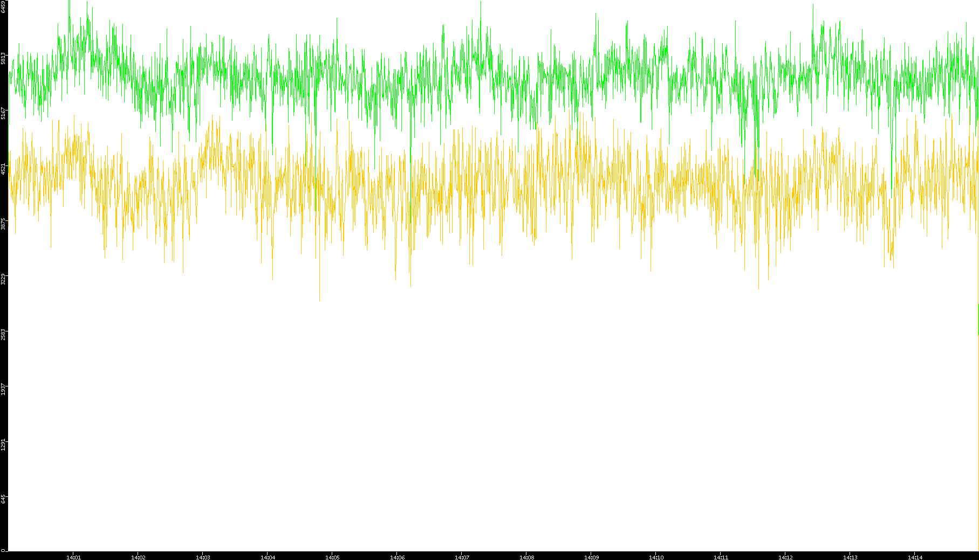979x560 pixels.
Task: Click the 645 value on the vertical axis
Action: (4, 500)
